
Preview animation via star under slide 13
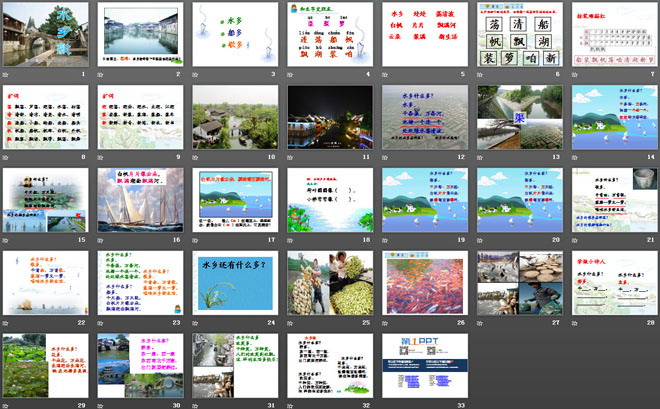tap(480, 158)
